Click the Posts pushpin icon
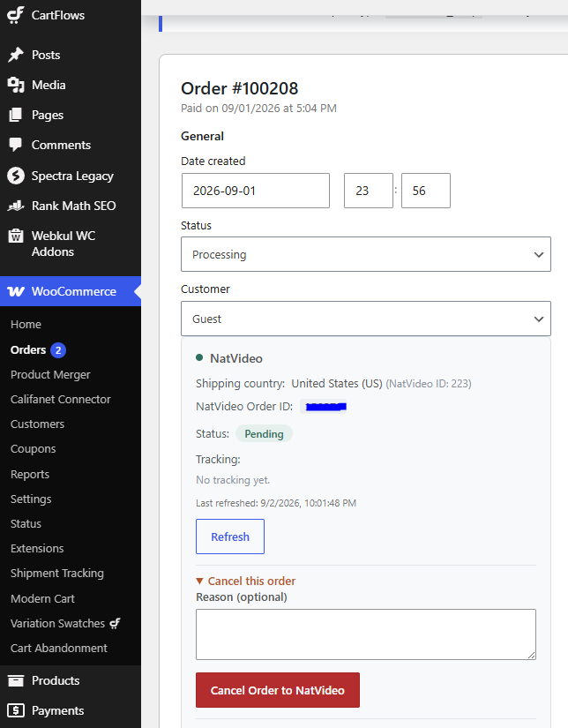Viewport: 568px width, 728px height. [15, 55]
